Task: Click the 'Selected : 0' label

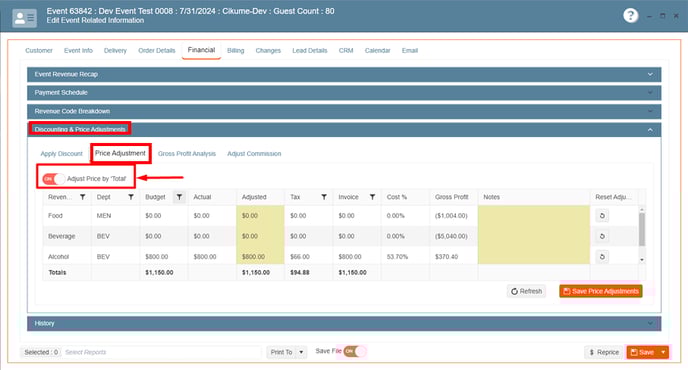Action: click(x=41, y=352)
